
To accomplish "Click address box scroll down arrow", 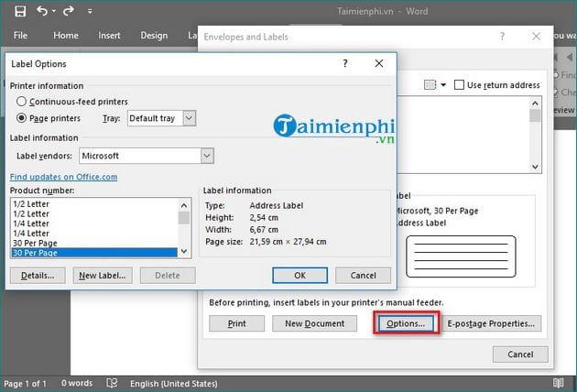I will pos(535,167).
